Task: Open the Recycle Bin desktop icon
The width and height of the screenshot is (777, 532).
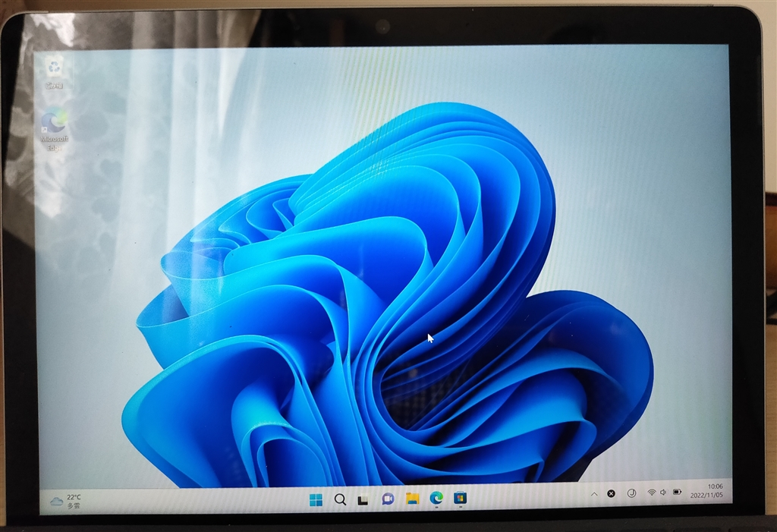Action: point(54,72)
